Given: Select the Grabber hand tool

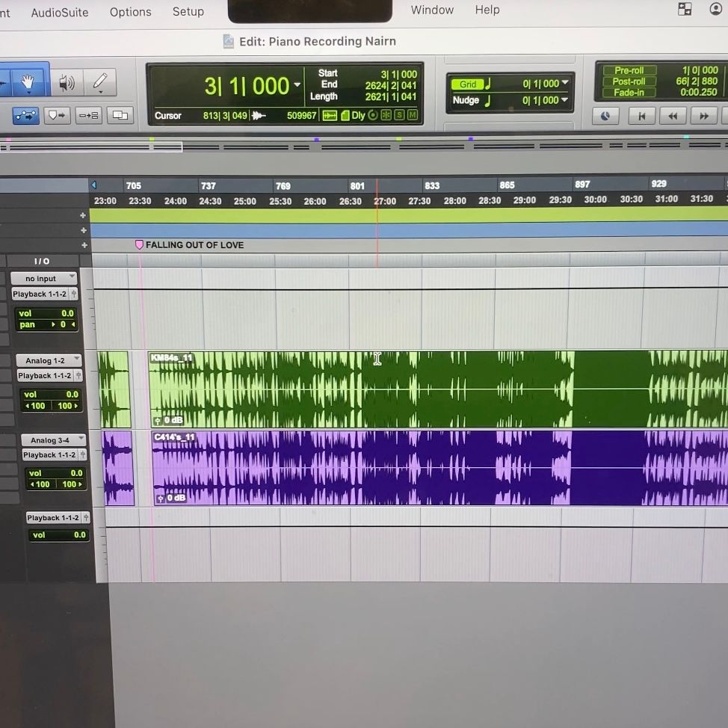Looking at the screenshot, I should (28, 82).
